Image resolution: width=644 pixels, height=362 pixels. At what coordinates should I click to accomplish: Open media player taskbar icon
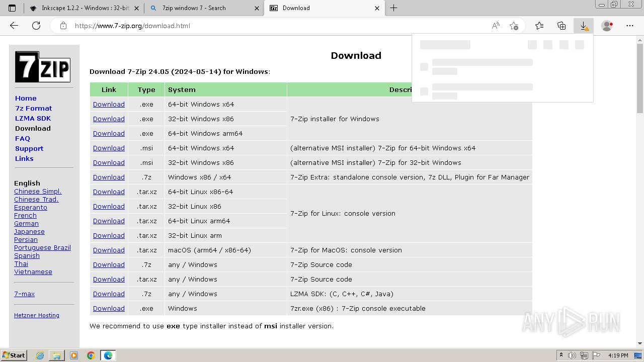tap(74, 355)
